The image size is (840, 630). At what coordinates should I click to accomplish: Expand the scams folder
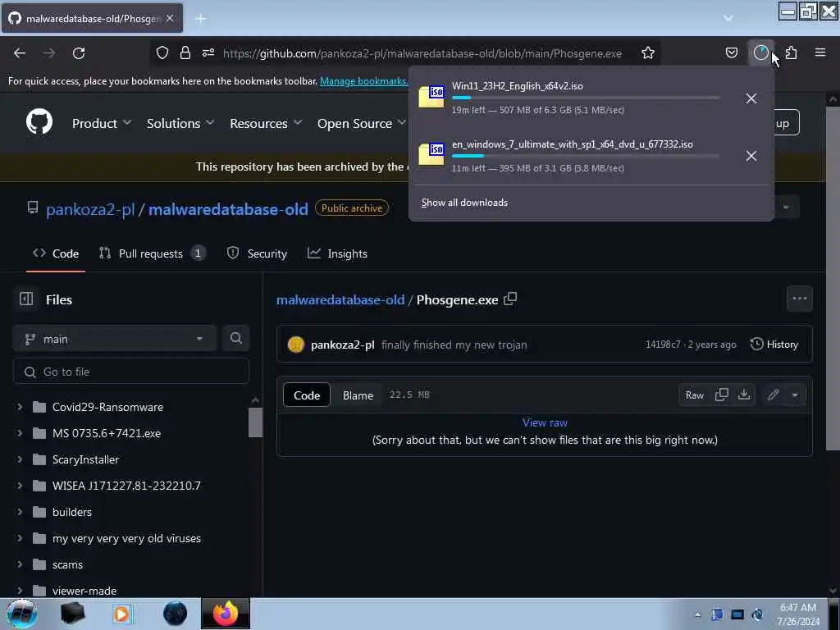coord(20,564)
